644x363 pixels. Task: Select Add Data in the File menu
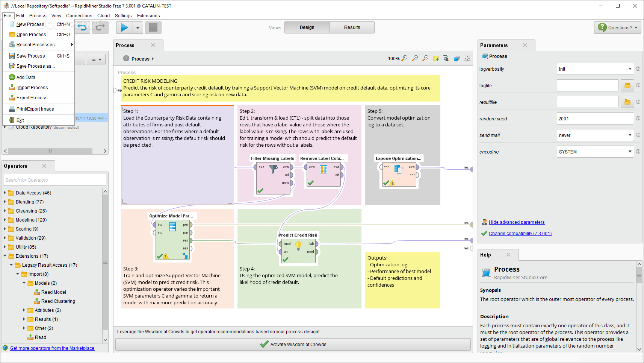pos(39,77)
